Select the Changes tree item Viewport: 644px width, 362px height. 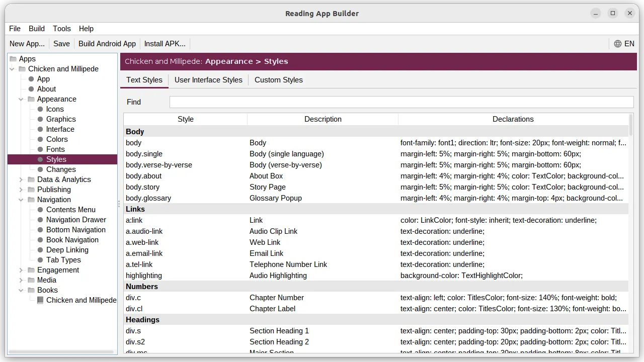tap(61, 169)
